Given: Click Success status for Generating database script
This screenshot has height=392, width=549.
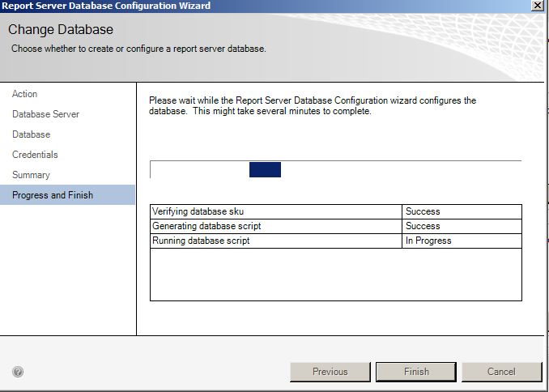Looking at the screenshot, I should coord(423,226).
